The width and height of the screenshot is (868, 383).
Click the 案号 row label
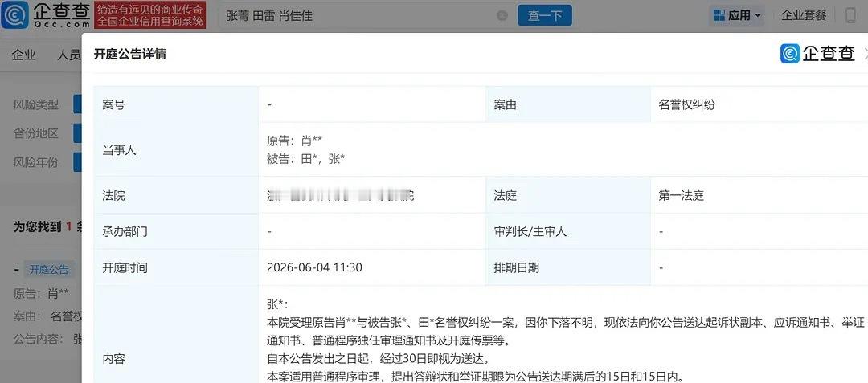coord(113,104)
